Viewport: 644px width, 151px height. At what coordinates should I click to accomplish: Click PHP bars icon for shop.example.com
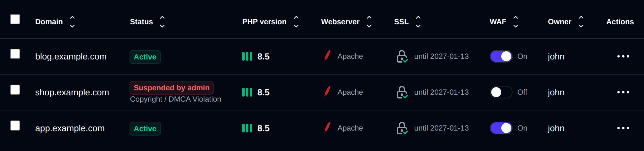pyautogui.click(x=247, y=92)
